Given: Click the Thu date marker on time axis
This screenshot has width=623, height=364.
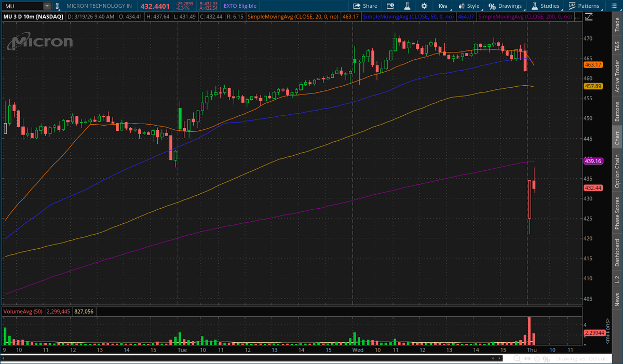Looking at the screenshot, I should pos(532,350).
